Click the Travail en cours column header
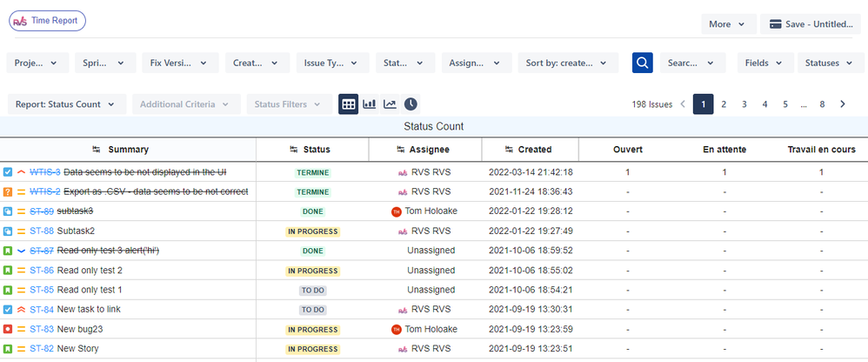Image resolution: width=868 pixels, height=362 pixels. 822,150
